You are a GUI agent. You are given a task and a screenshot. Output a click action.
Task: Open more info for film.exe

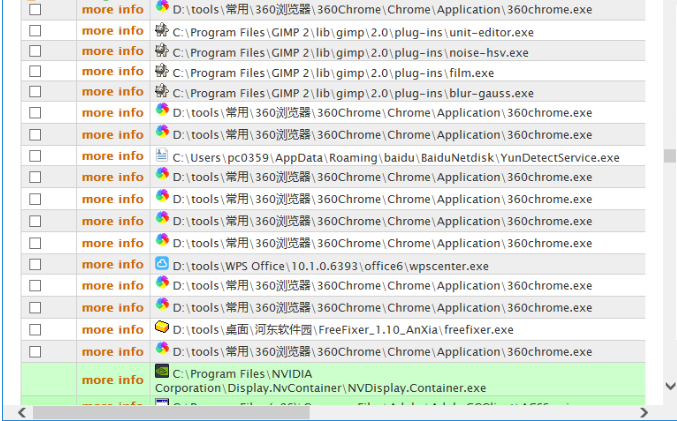(113, 71)
